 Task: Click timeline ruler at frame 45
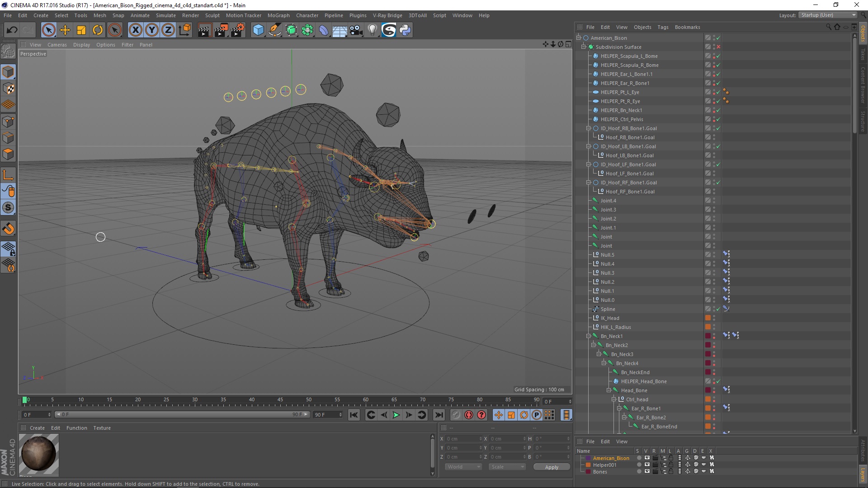tap(280, 400)
